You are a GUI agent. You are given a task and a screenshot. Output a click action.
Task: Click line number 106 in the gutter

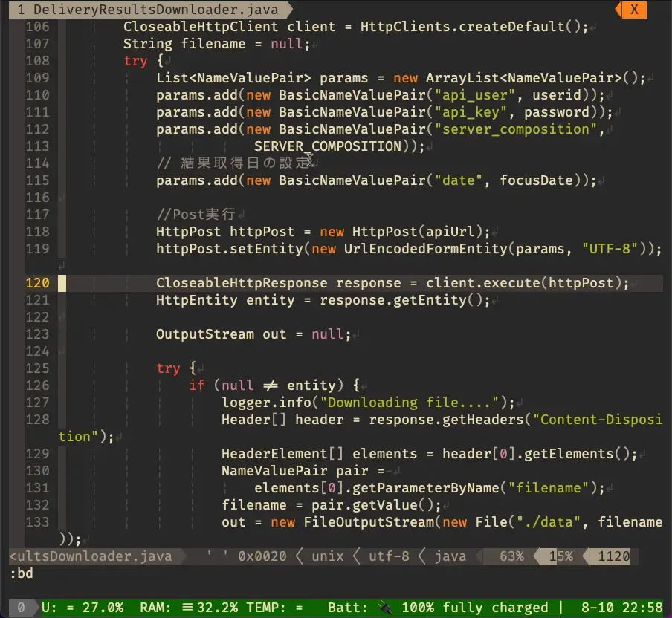(37, 27)
